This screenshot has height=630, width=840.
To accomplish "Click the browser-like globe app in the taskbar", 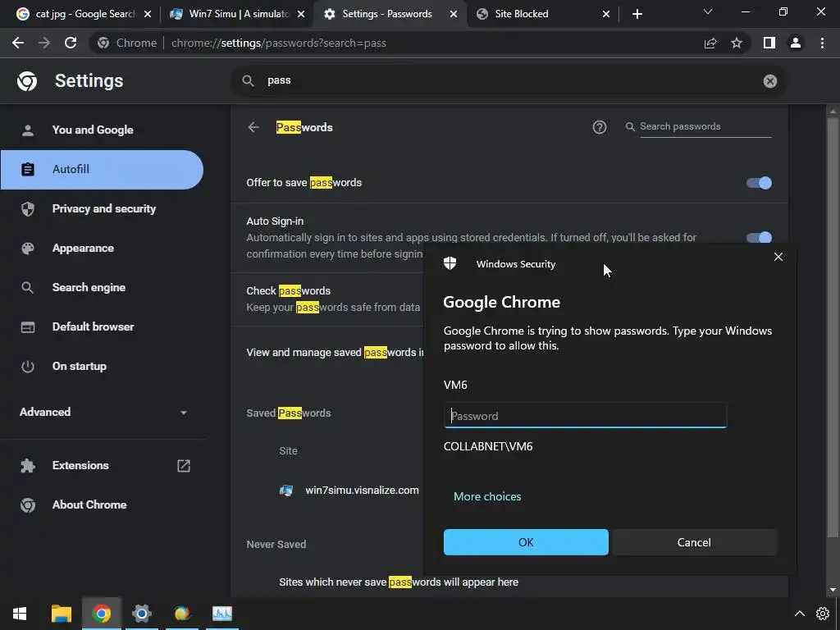I will [182, 614].
